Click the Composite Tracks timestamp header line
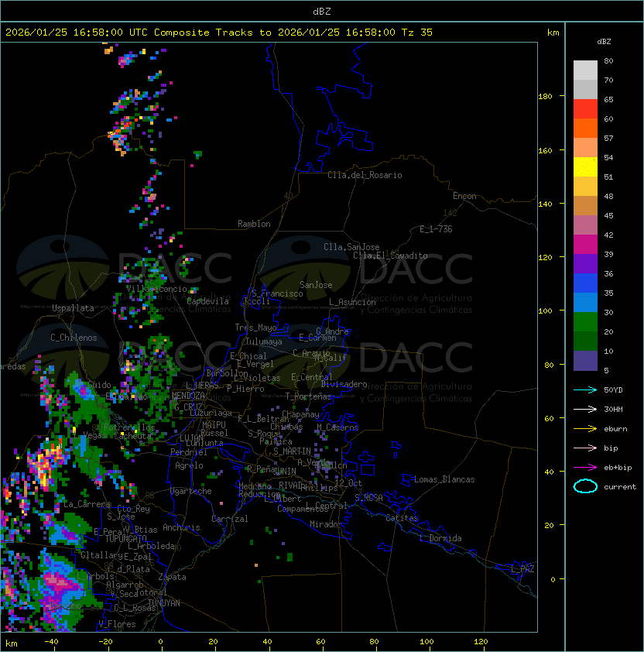 pos(219,33)
